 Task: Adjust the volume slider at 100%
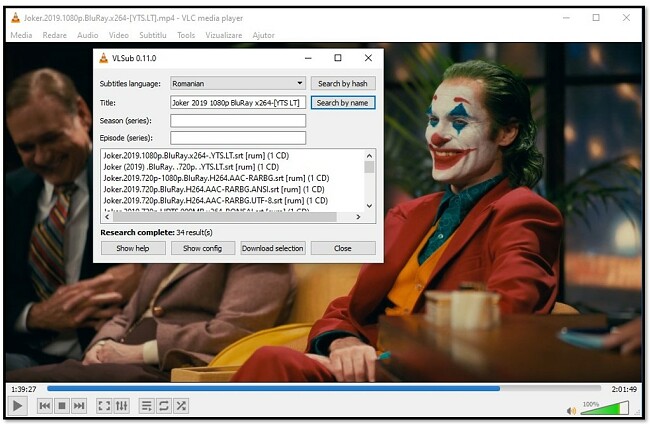click(x=604, y=408)
